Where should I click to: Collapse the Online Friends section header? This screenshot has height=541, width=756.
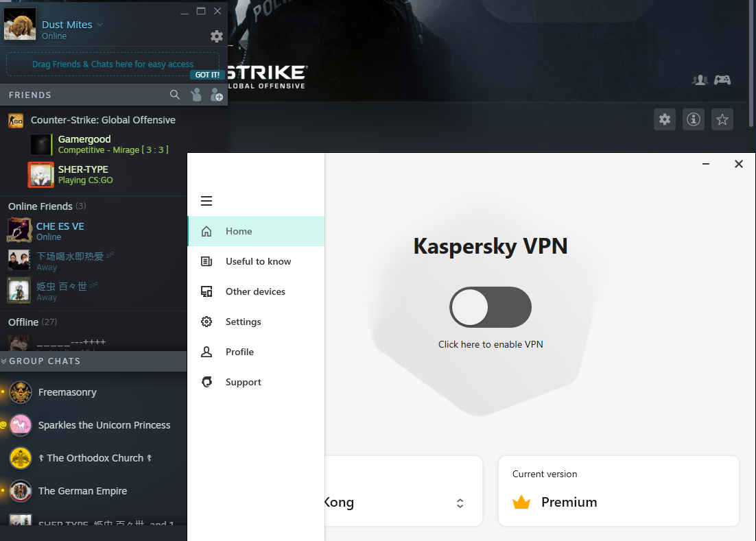pos(47,206)
